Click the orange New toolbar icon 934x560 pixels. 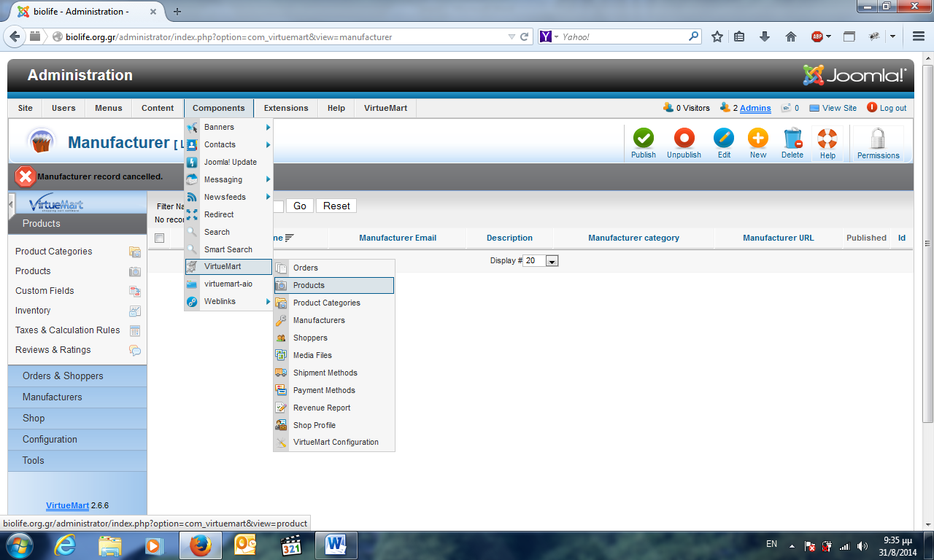758,138
